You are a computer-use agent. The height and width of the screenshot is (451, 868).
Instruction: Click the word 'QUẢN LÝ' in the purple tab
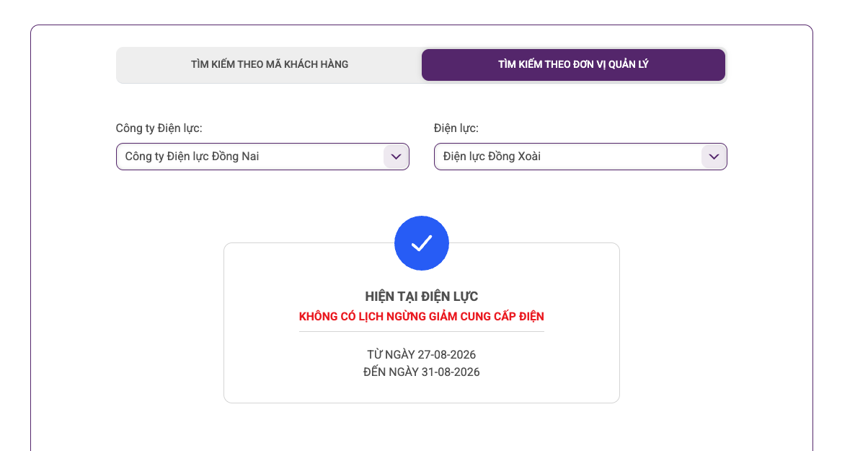click(x=628, y=65)
